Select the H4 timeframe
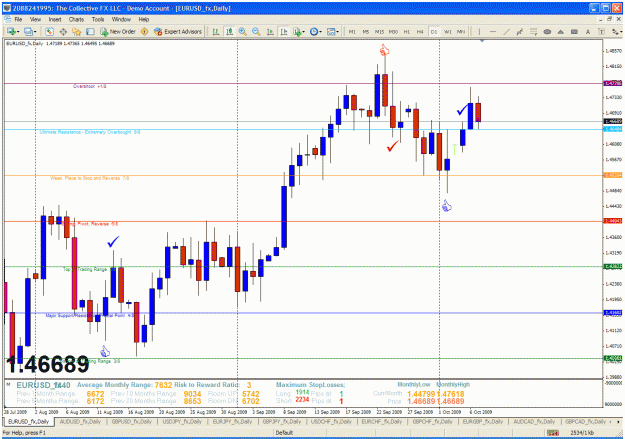Image resolution: width=625 pixels, height=439 pixels. [420, 31]
